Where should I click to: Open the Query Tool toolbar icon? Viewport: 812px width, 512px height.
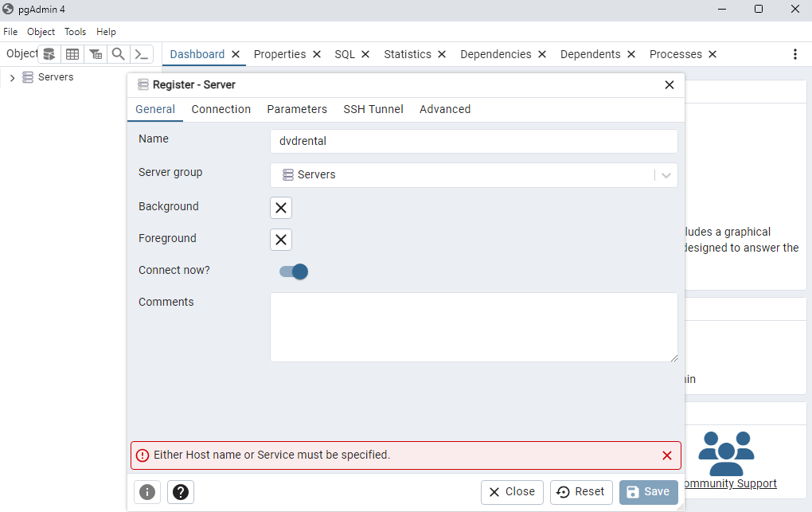coord(49,54)
